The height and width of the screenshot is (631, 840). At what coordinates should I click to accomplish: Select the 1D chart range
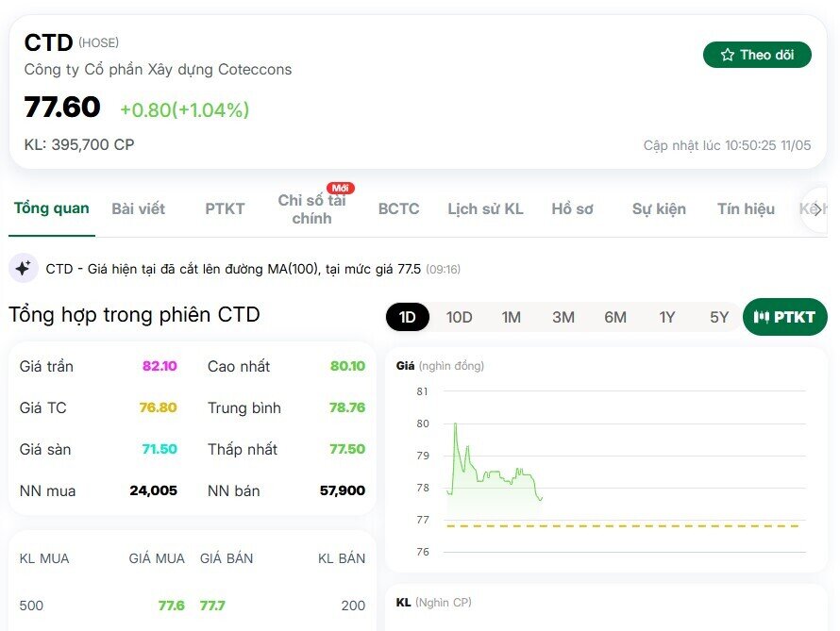407,317
